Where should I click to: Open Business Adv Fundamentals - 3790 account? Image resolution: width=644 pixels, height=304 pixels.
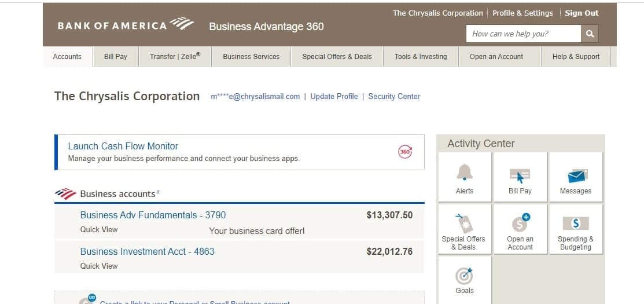(153, 215)
